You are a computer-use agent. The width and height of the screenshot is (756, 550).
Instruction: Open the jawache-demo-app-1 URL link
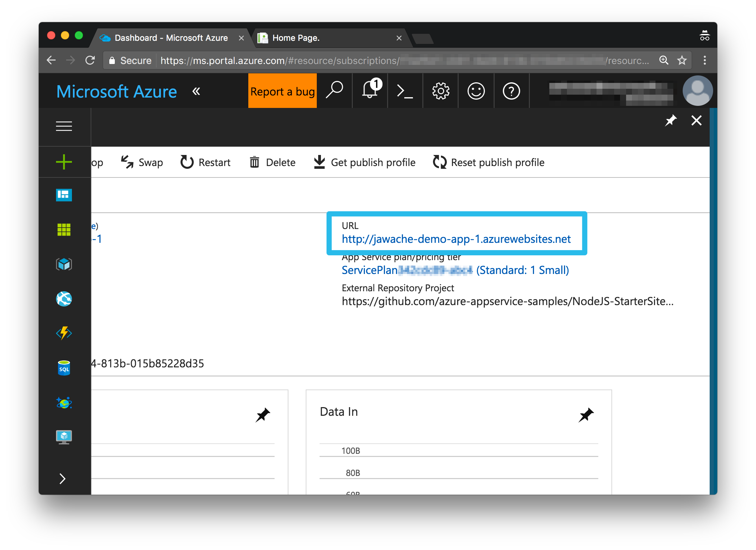tap(456, 239)
